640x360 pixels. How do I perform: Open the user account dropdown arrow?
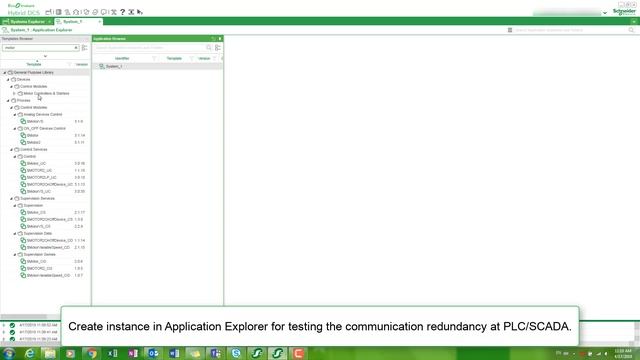point(604,13)
